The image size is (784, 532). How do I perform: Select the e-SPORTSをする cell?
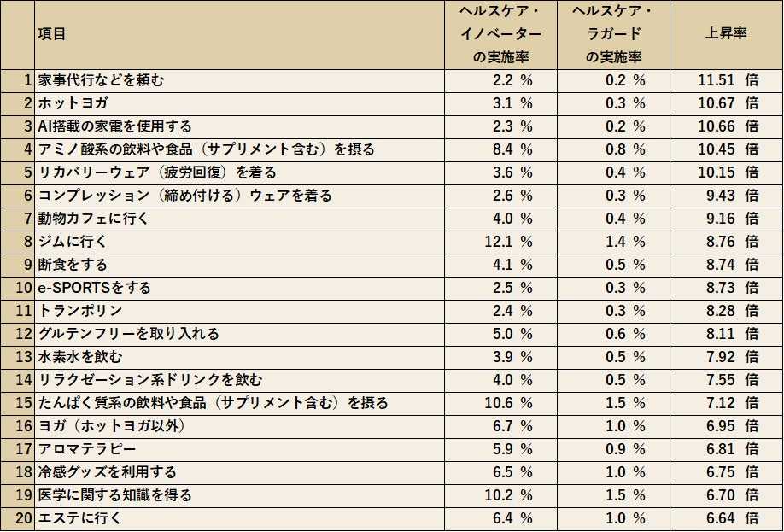coord(239,288)
